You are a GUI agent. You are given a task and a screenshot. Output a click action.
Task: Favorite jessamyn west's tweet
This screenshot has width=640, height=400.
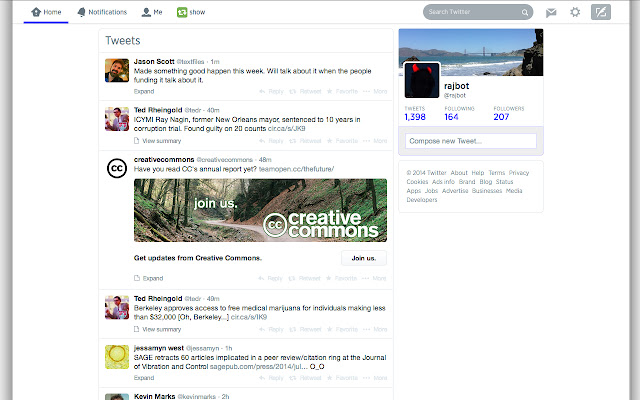click(342, 378)
